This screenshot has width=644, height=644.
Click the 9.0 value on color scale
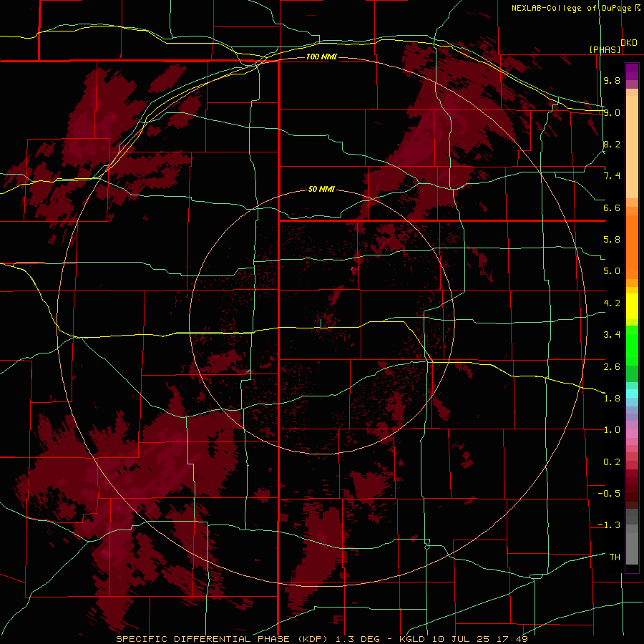coord(612,112)
